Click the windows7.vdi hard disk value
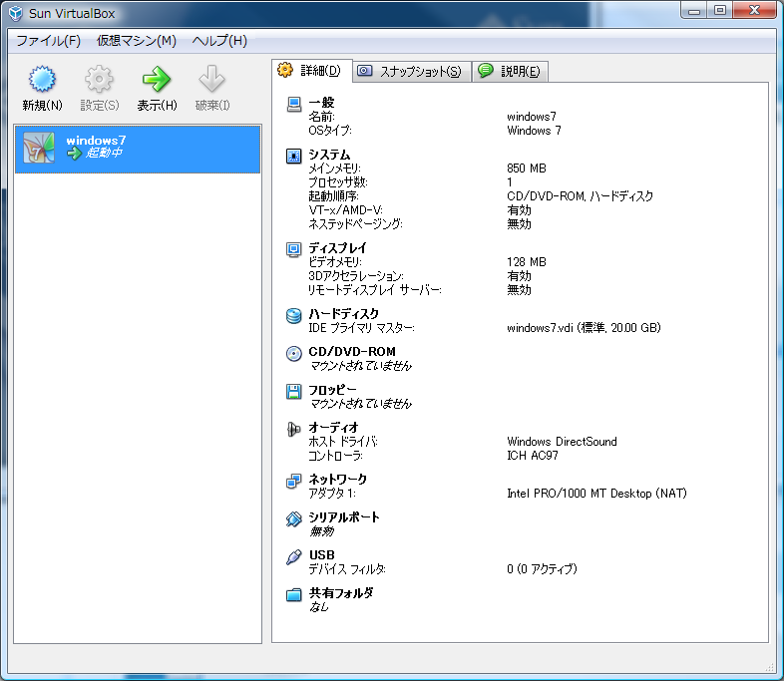 (x=584, y=328)
